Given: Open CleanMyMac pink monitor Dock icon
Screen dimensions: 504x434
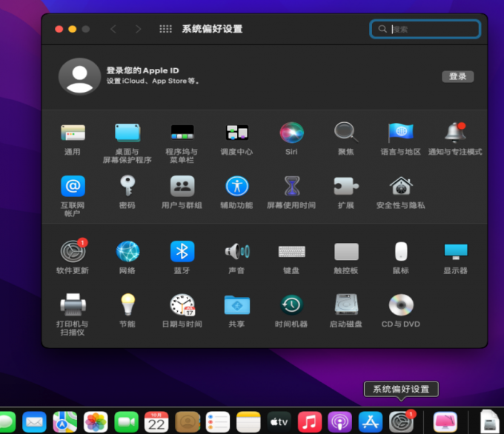Looking at the screenshot, I should click(x=445, y=422).
